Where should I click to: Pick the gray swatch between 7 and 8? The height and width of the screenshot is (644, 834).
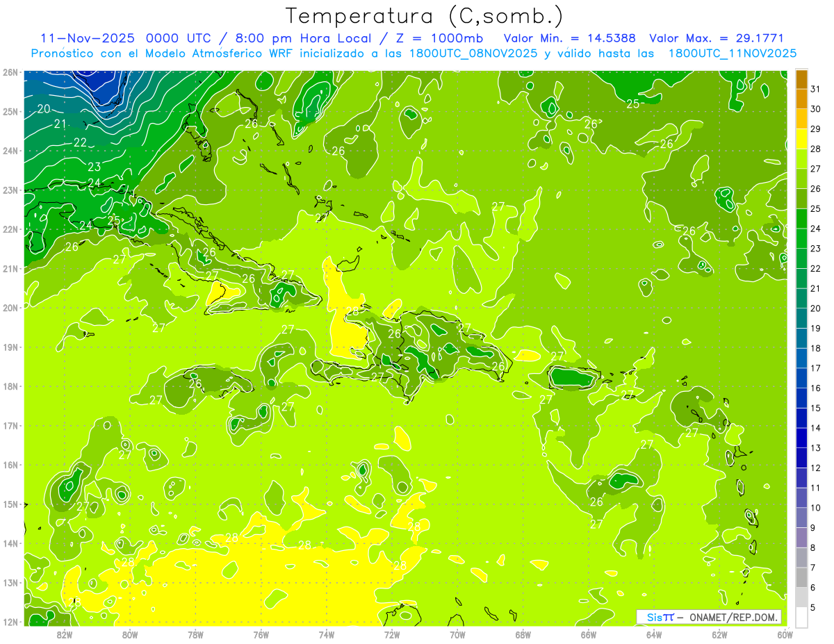802,557
